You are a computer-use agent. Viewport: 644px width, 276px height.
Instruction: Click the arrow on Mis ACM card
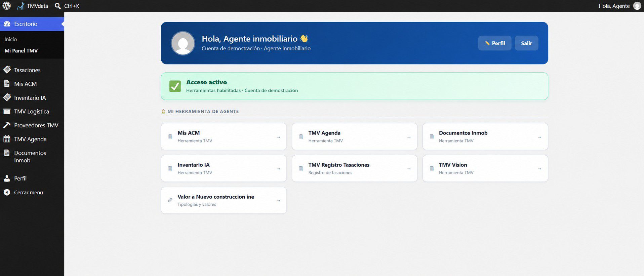click(278, 137)
